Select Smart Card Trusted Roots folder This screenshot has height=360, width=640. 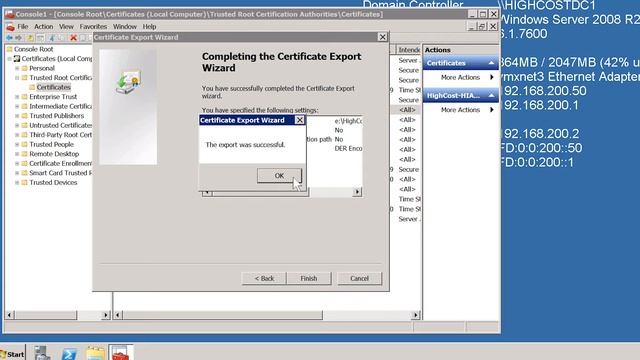(x=60, y=173)
